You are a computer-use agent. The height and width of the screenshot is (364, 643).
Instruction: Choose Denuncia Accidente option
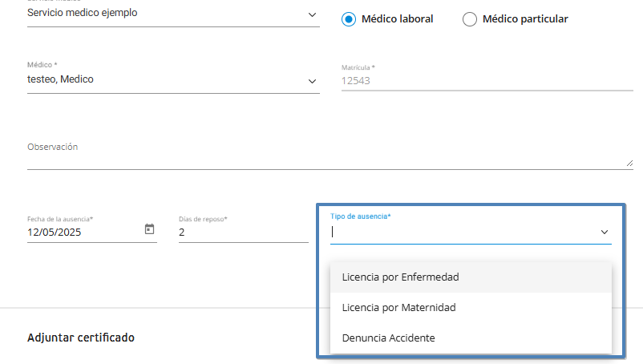pos(388,338)
